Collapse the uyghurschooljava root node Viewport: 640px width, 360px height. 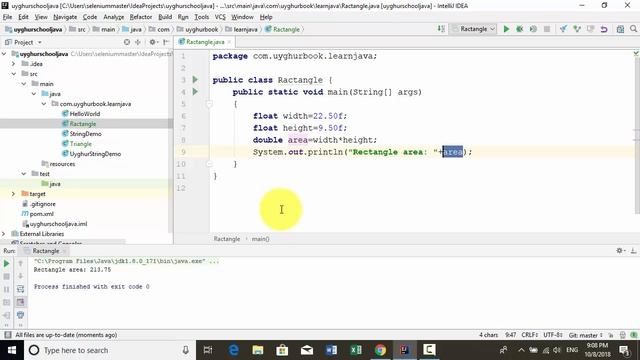click(4, 54)
